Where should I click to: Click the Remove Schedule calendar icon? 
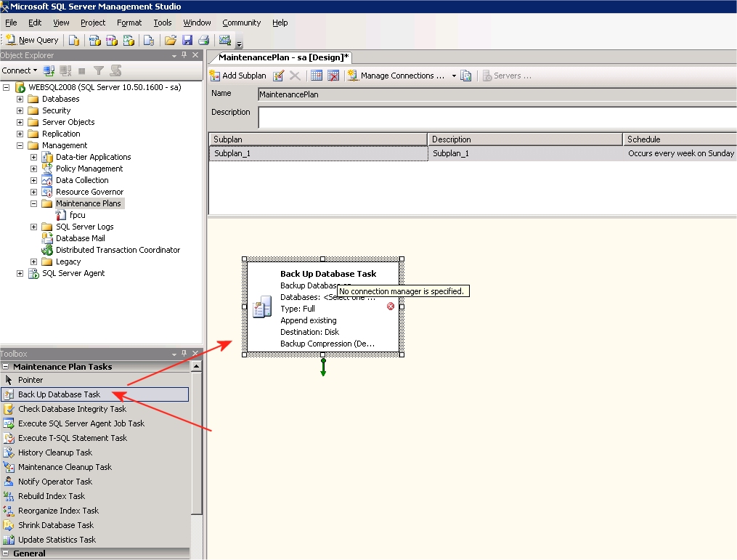(333, 76)
